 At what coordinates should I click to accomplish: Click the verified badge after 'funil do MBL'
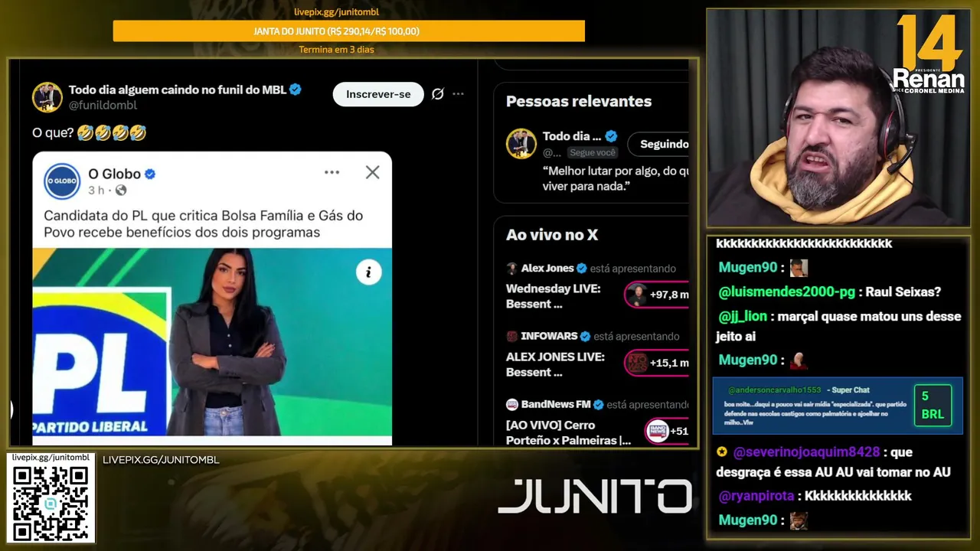tap(295, 90)
